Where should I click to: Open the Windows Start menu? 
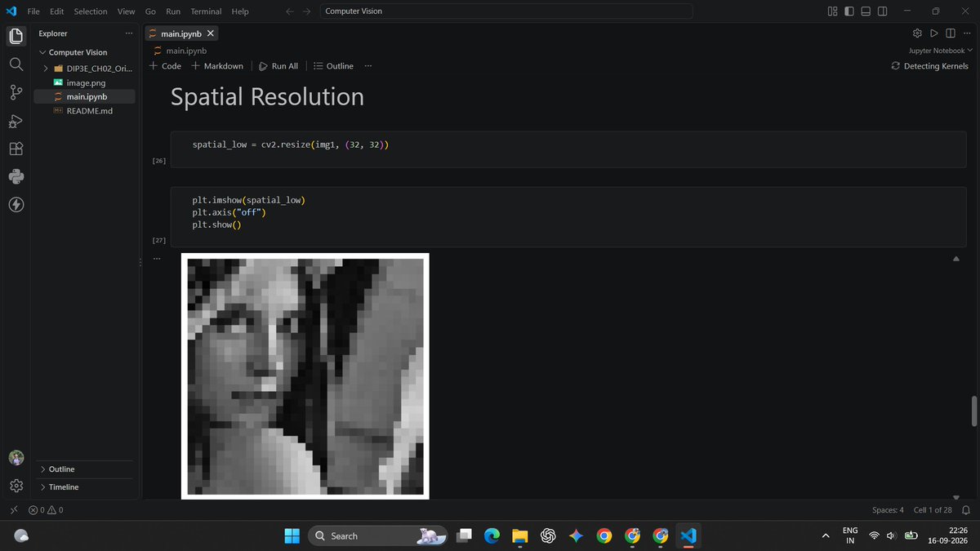[x=292, y=535]
